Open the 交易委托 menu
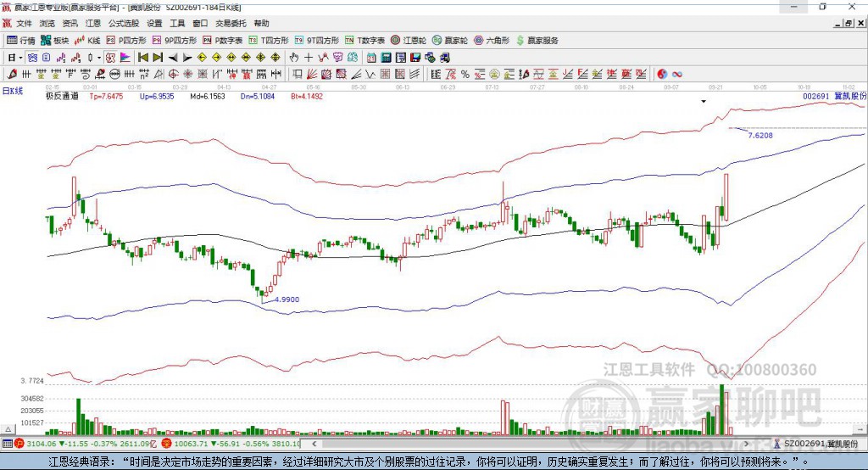The height and width of the screenshot is (470, 868). click(231, 23)
